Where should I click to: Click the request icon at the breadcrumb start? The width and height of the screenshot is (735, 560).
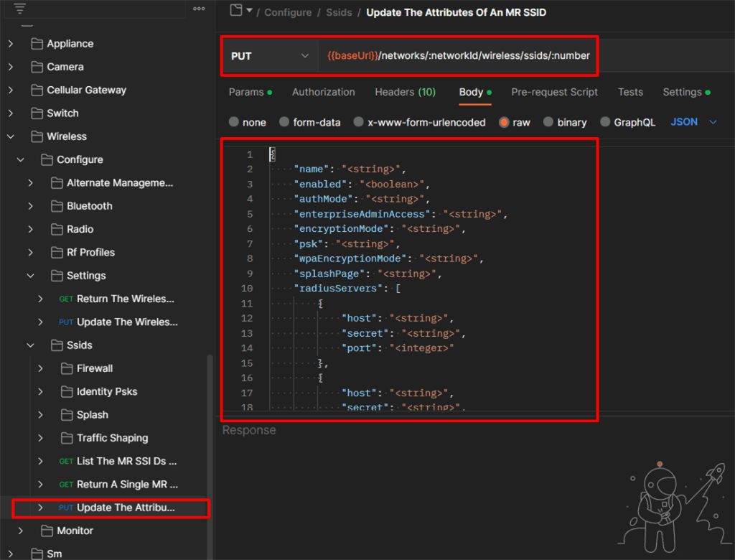point(235,10)
